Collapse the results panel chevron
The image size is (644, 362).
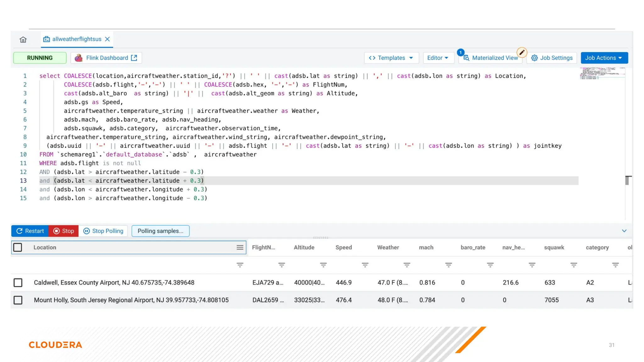coord(624,231)
